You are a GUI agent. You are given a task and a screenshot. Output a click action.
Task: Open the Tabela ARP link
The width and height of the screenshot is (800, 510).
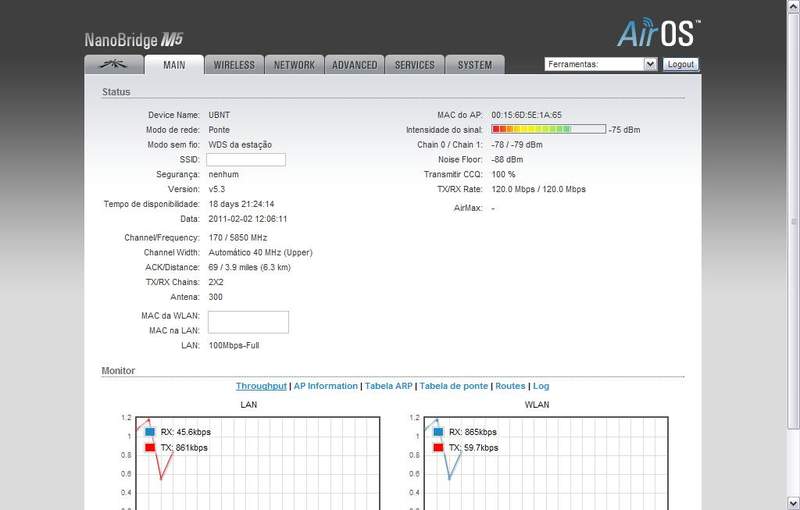[x=388, y=386]
